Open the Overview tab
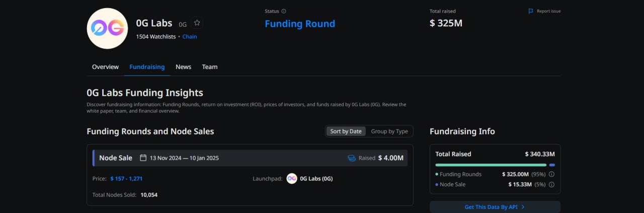Image resolution: width=644 pixels, height=213 pixels. click(x=105, y=66)
